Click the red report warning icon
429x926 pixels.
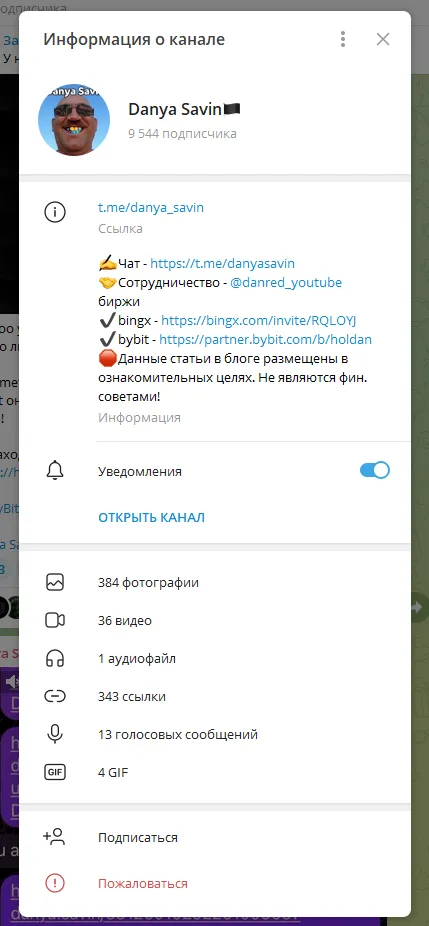coord(55,883)
